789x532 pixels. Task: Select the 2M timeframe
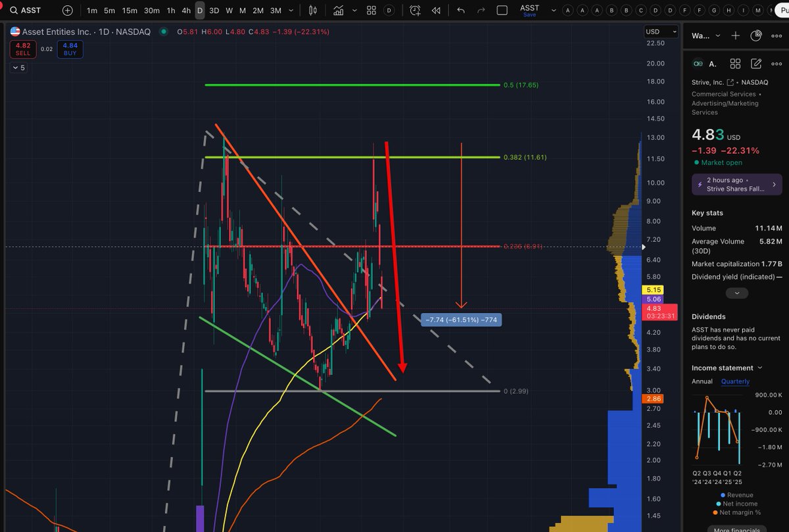tap(258, 11)
